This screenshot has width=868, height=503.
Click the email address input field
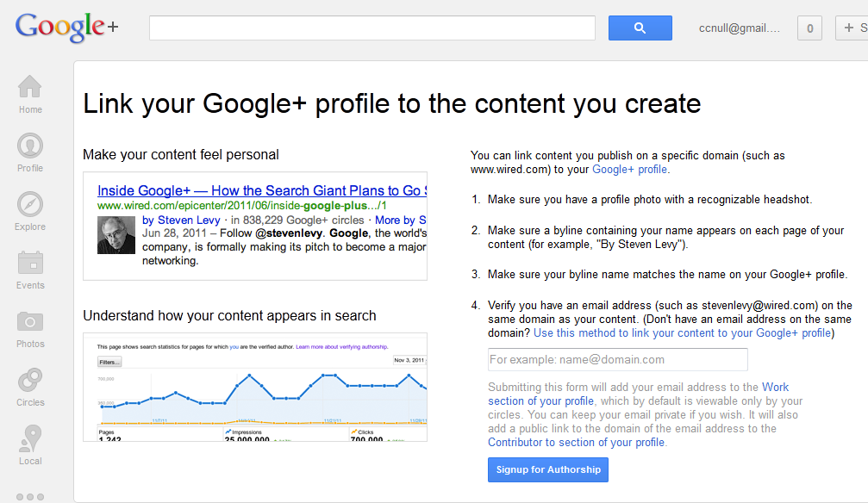point(617,359)
